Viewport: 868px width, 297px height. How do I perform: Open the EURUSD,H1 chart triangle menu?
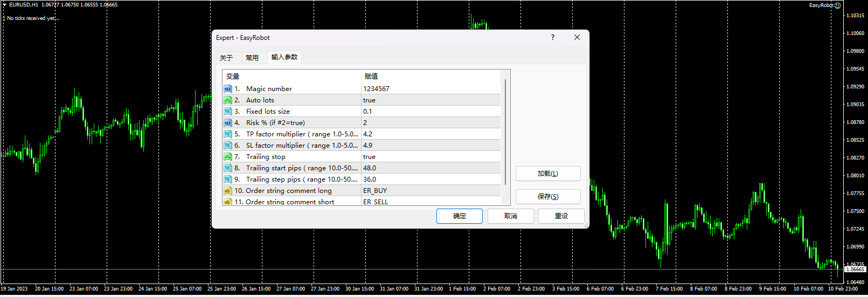pyautogui.click(x=4, y=5)
